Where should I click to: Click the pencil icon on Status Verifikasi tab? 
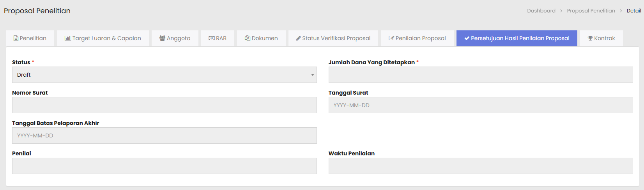(298, 38)
